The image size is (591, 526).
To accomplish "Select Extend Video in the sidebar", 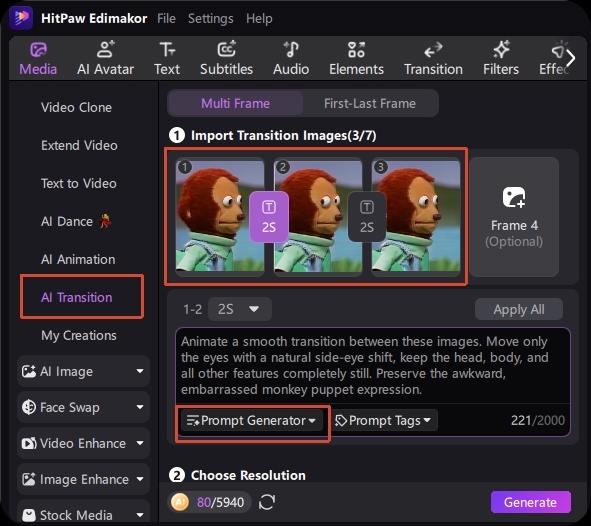I will (79, 145).
